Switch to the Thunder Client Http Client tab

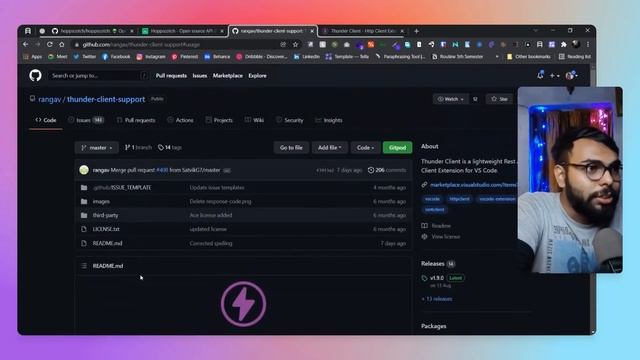click(362, 31)
